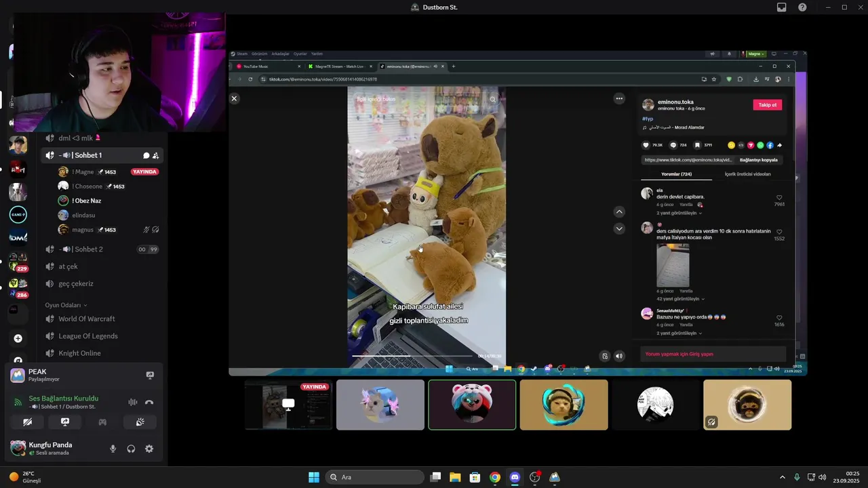Stream PEAK game with share screen icon
Viewport: 868px width, 488px height.
150,375
